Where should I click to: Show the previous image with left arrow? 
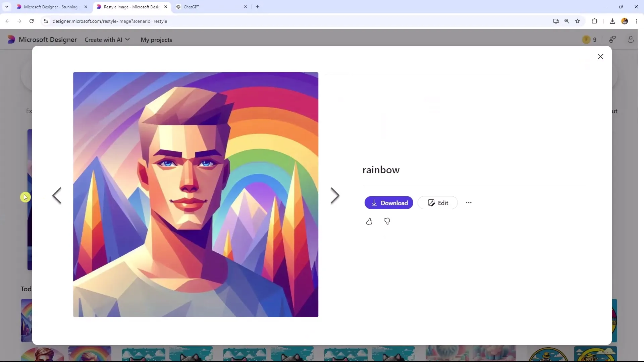[57, 196]
